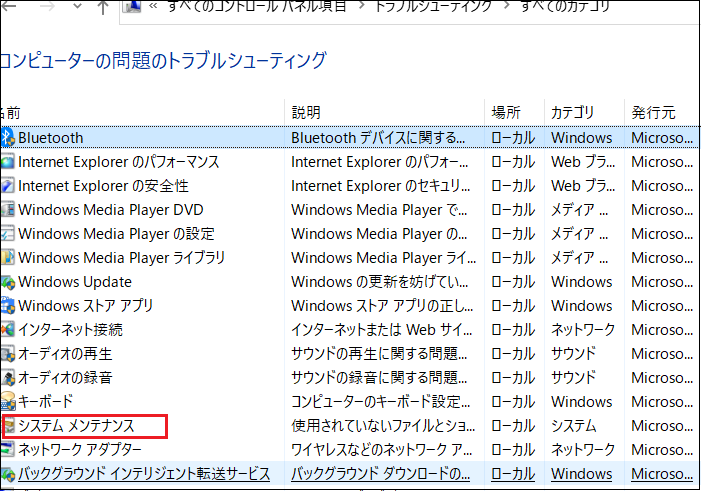Screen dimensions: 701x491
Task: Select Windows ストア アプリ
Action: point(85,306)
